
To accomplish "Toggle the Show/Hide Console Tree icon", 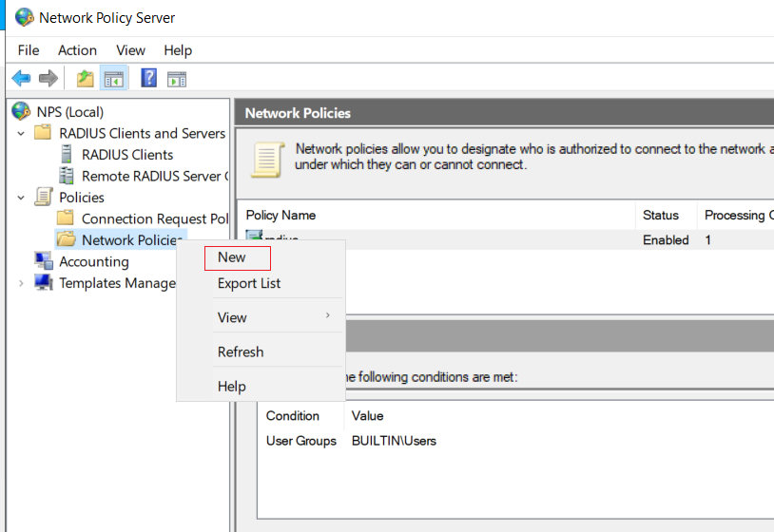I will tap(114, 79).
